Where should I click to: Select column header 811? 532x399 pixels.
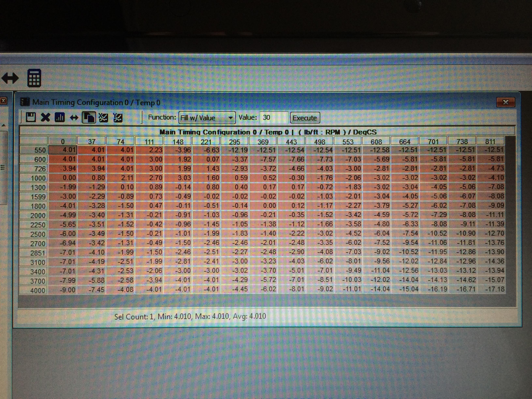pos(491,141)
